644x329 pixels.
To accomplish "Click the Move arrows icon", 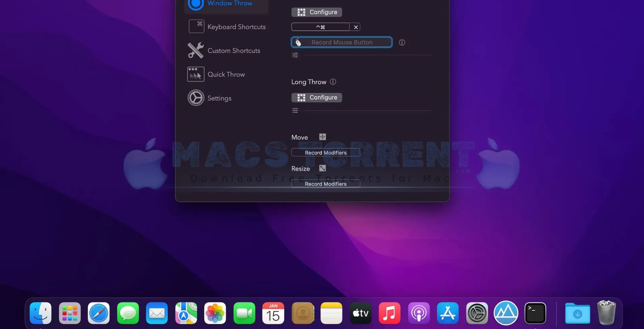I will click(x=323, y=137).
